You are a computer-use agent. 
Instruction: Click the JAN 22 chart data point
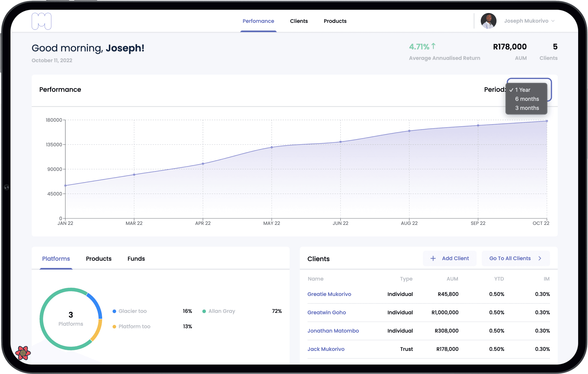point(65,186)
